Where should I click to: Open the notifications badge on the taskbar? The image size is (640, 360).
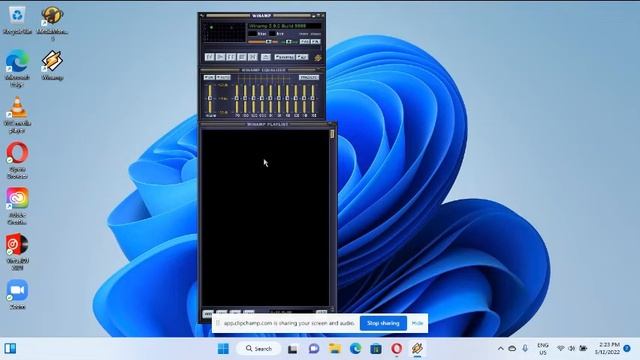point(627,349)
